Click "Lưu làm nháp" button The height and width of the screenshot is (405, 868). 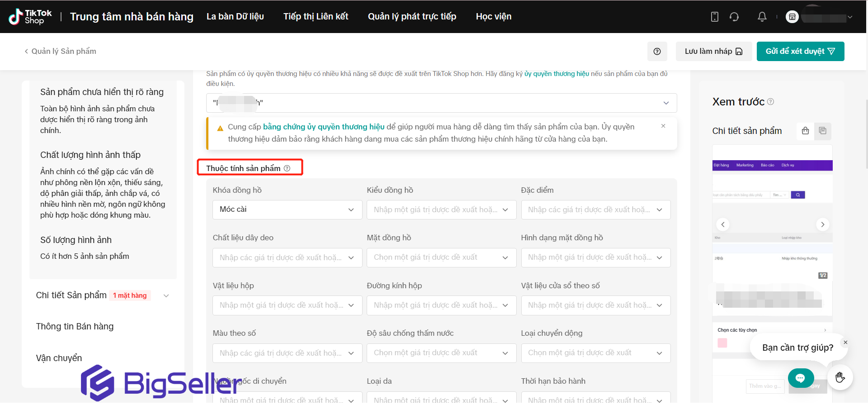tap(713, 52)
